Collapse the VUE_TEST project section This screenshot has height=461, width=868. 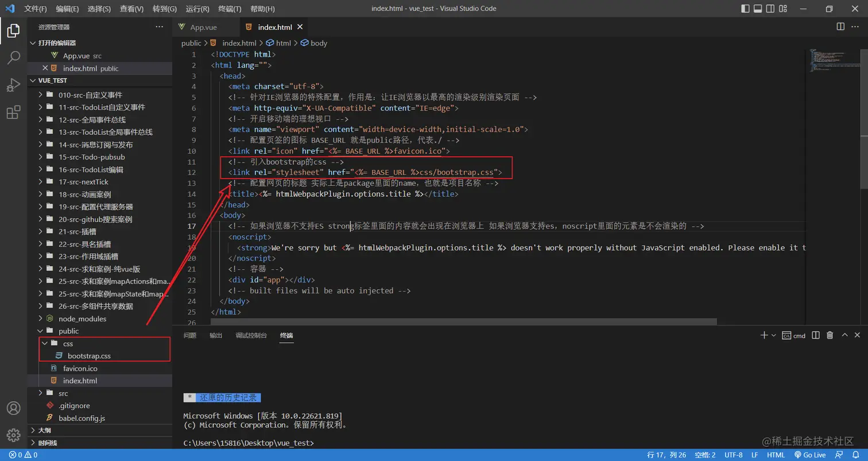point(100,80)
